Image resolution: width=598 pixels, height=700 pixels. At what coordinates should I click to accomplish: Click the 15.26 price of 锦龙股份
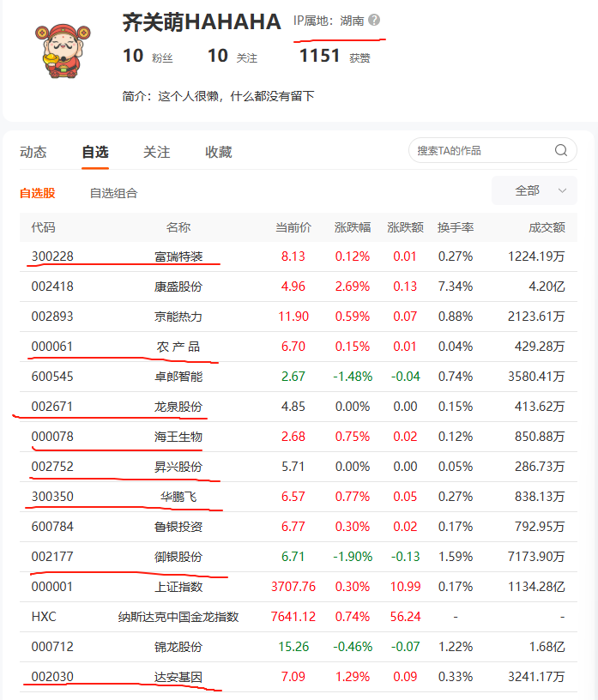[x=293, y=647]
